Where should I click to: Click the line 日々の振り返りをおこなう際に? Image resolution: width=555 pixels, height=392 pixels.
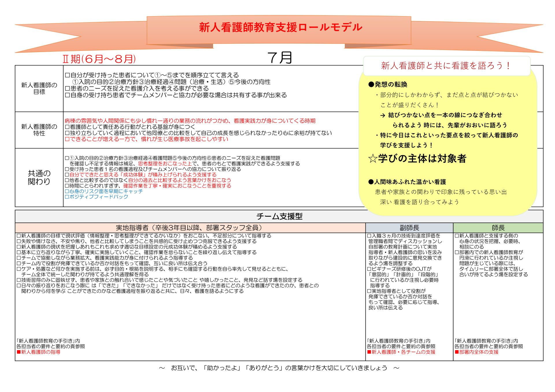(168, 285)
